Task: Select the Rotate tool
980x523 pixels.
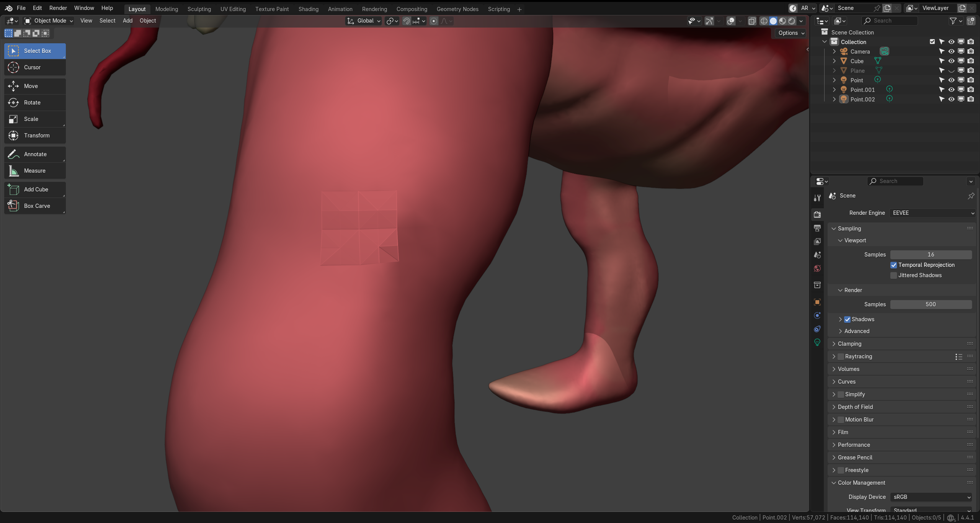Action: coord(35,103)
